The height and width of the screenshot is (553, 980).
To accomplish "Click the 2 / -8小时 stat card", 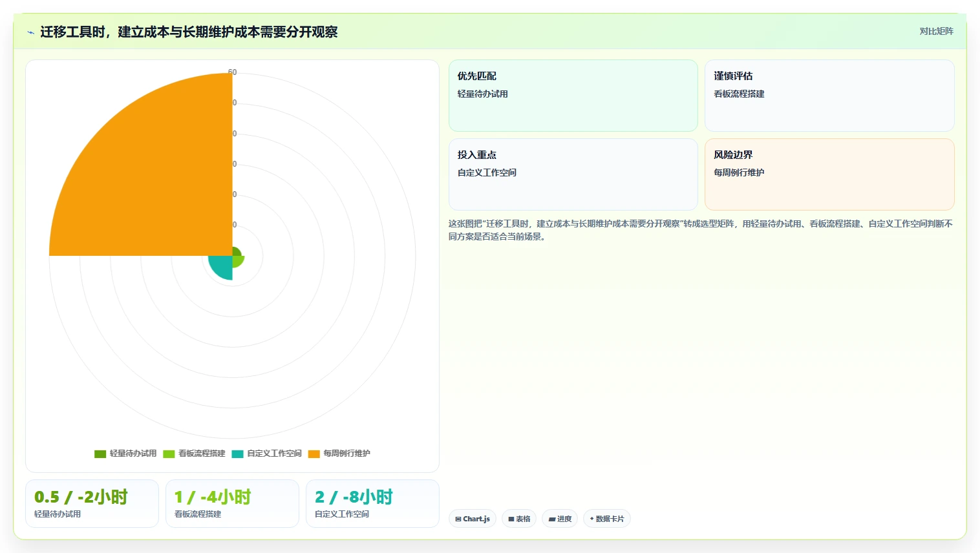I will point(372,503).
